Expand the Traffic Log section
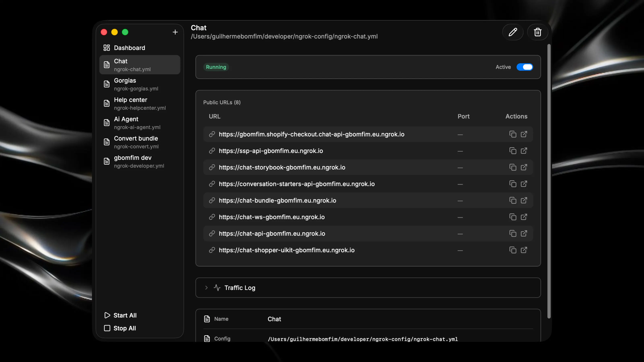The image size is (644, 362). (x=368, y=288)
